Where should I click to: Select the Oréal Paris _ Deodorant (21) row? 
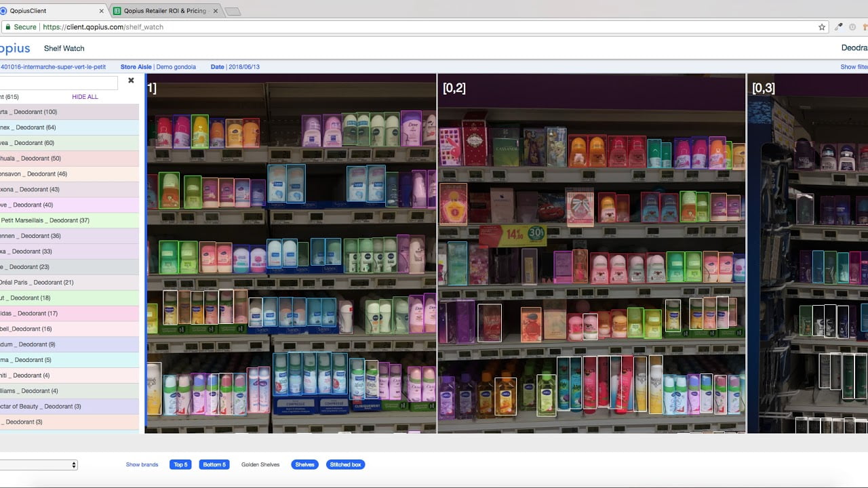click(x=69, y=283)
